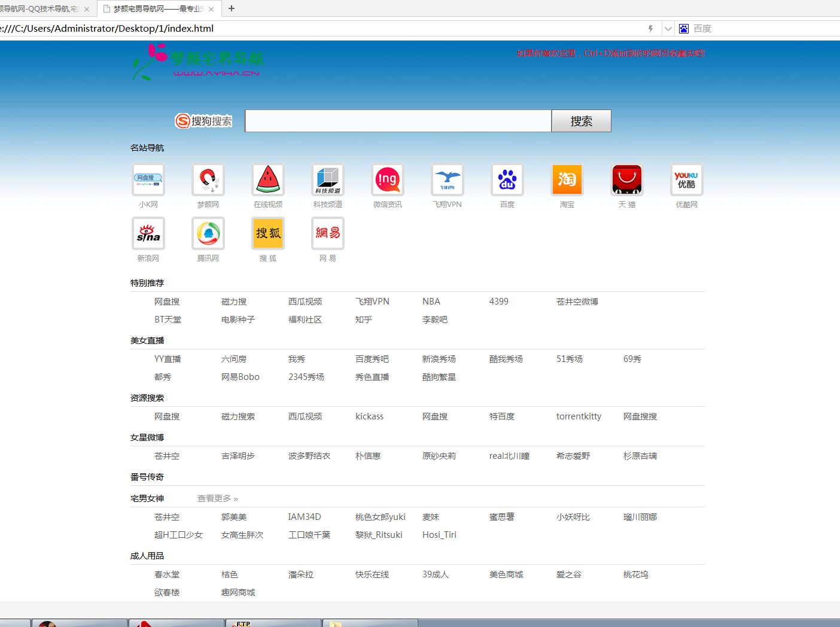840x627 pixels.
Task: Click the 搜狗搜索 logo
Action: pos(203,121)
